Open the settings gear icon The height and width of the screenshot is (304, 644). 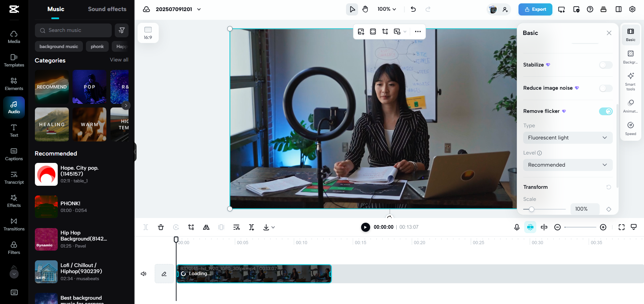[632, 9]
